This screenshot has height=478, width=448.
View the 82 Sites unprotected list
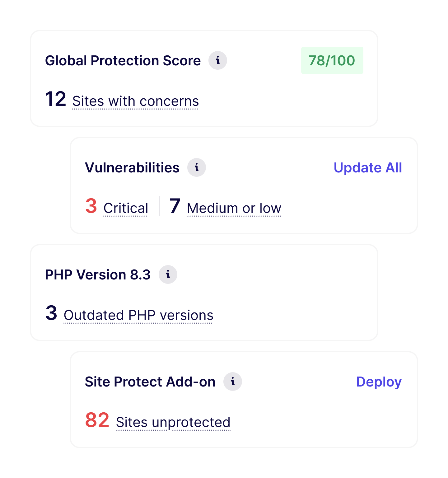tap(173, 422)
